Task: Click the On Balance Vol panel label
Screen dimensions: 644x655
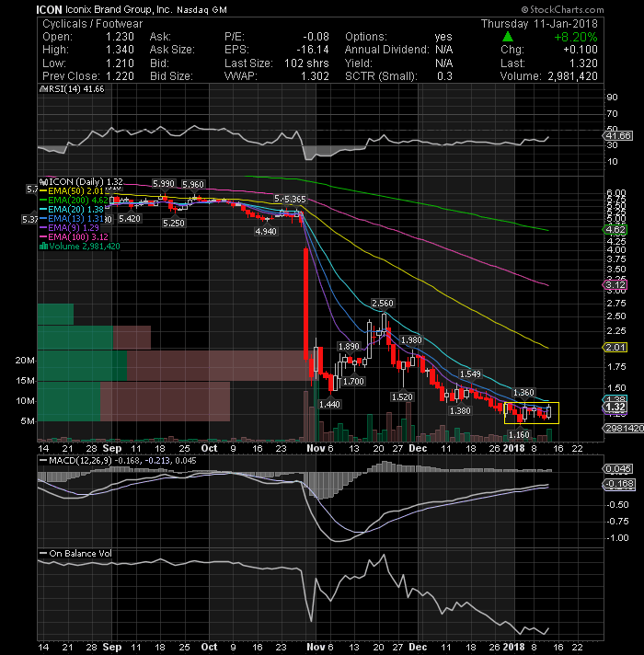Action: pyautogui.click(x=80, y=554)
